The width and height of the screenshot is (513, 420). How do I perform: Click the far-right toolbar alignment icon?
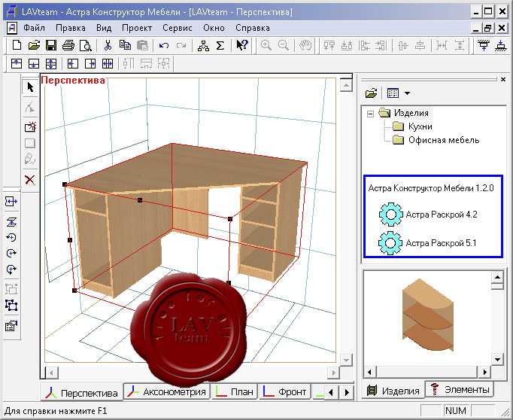(501, 45)
